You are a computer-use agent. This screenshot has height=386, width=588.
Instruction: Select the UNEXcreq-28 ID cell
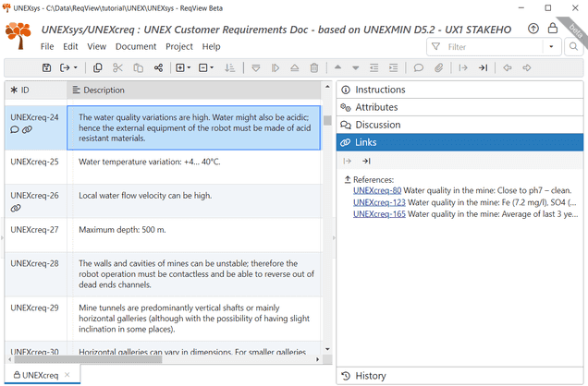[x=36, y=274]
